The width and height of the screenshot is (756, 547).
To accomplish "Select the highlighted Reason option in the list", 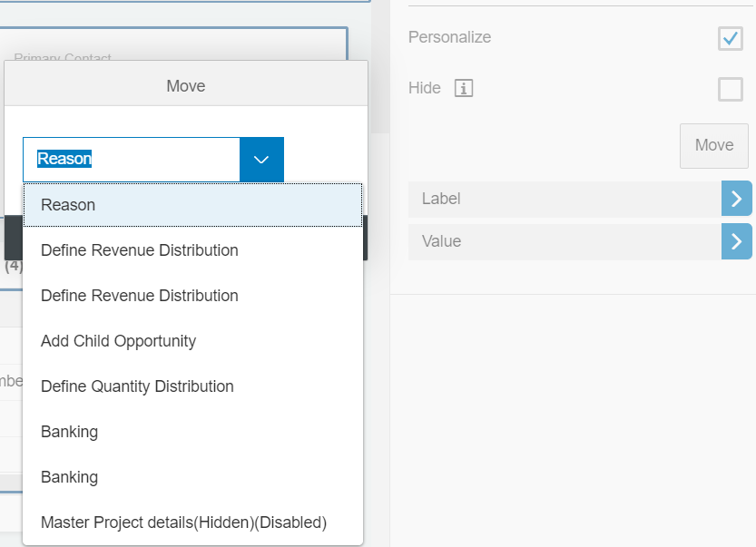I will (192, 205).
